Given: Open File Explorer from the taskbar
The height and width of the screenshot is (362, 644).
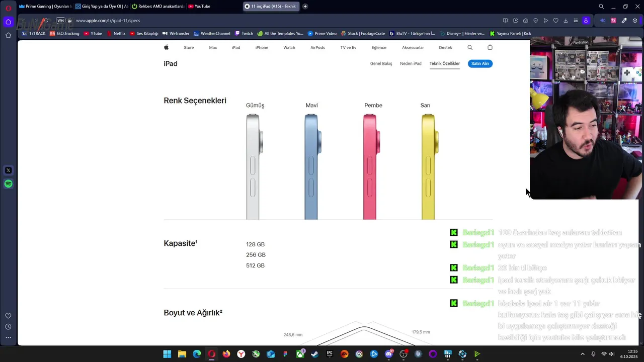Looking at the screenshot, I should tap(182, 354).
